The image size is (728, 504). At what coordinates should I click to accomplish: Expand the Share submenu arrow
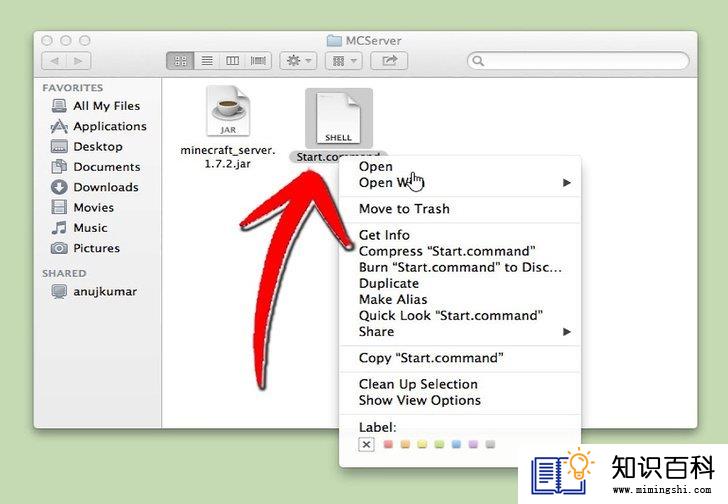pyautogui.click(x=566, y=331)
